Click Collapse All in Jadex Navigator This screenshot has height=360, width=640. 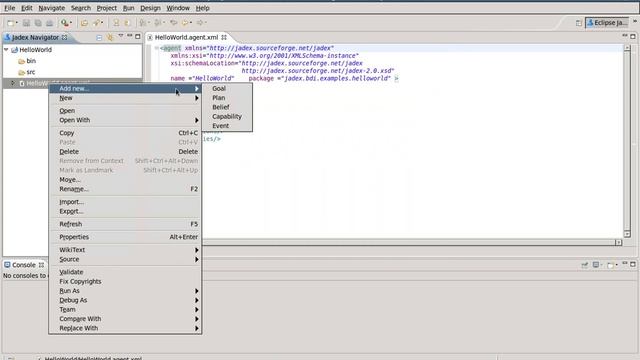[x=99, y=37]
